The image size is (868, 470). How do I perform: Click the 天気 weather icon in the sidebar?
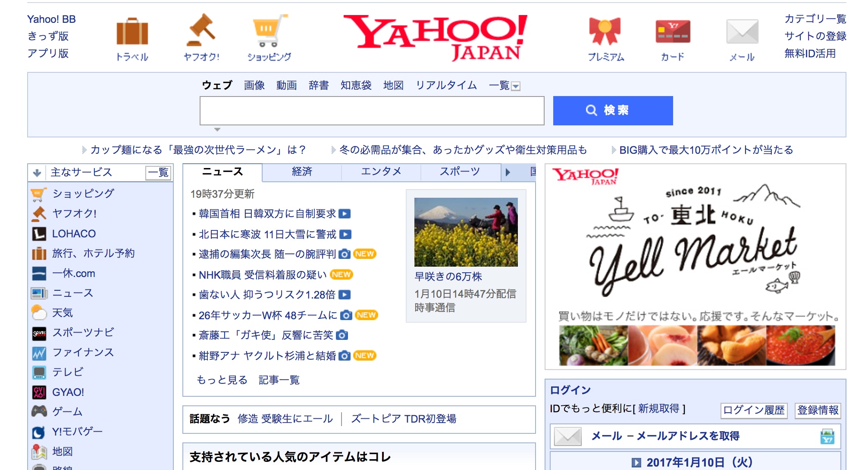pyautogui.click(x=39, y=312)
